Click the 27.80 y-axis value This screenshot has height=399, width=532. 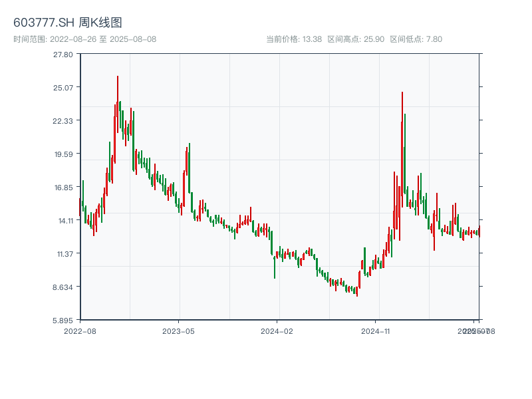coord(63,55)
